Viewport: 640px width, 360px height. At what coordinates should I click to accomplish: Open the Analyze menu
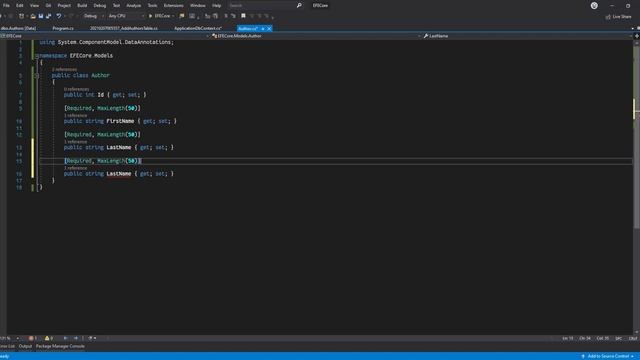click(x=133, y=6)
